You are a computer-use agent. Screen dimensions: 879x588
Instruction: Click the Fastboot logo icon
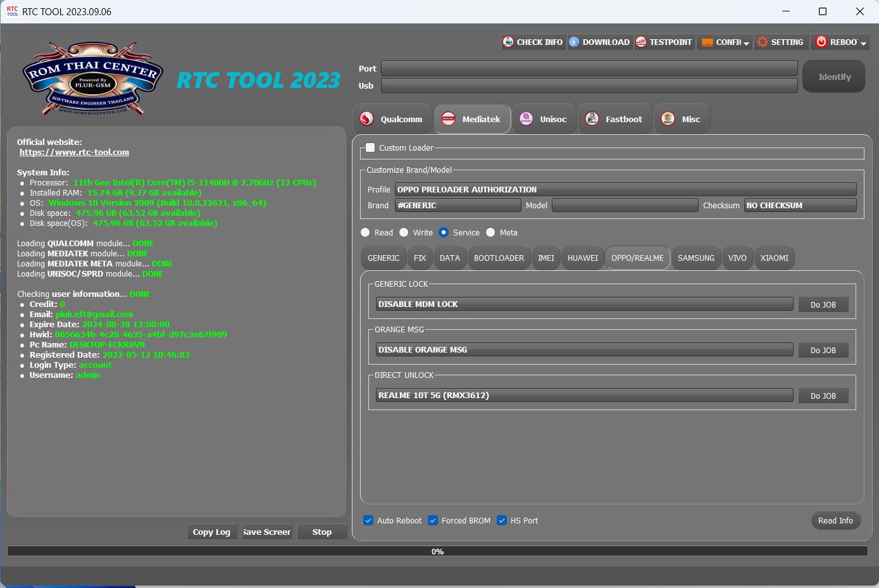592,119
